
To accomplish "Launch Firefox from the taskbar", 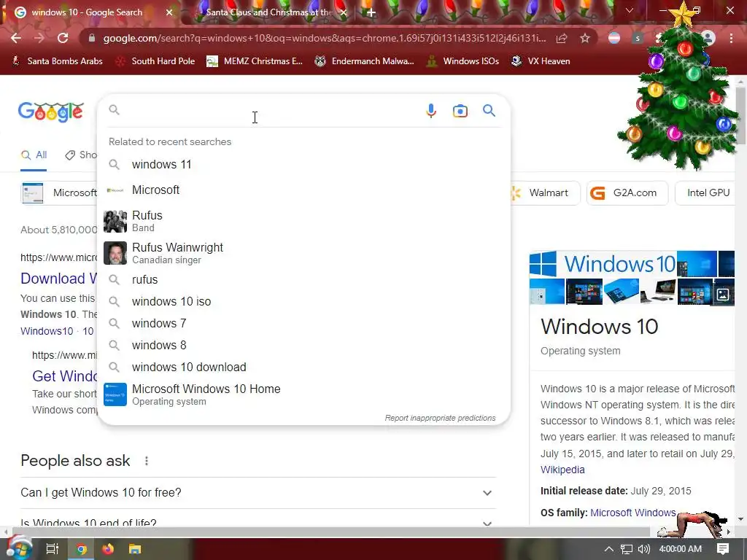I will [108, 549].
